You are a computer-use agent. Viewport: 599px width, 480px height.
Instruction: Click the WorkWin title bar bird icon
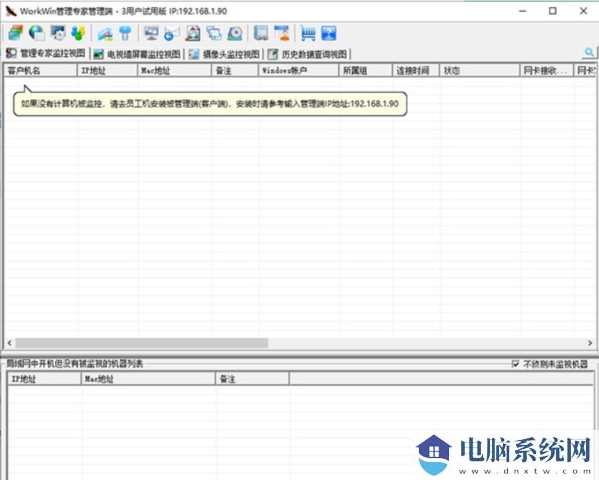(11, 11)
